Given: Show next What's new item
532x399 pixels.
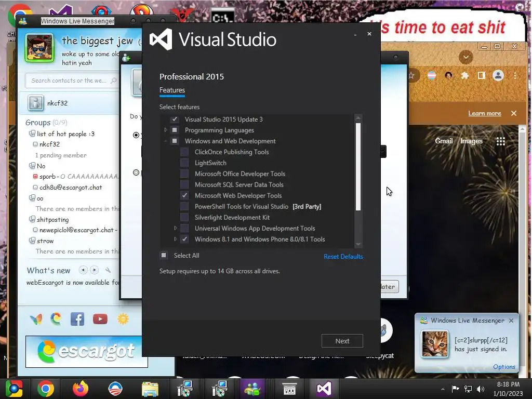Looking at the screenshot, I should [x=95, y=270].
